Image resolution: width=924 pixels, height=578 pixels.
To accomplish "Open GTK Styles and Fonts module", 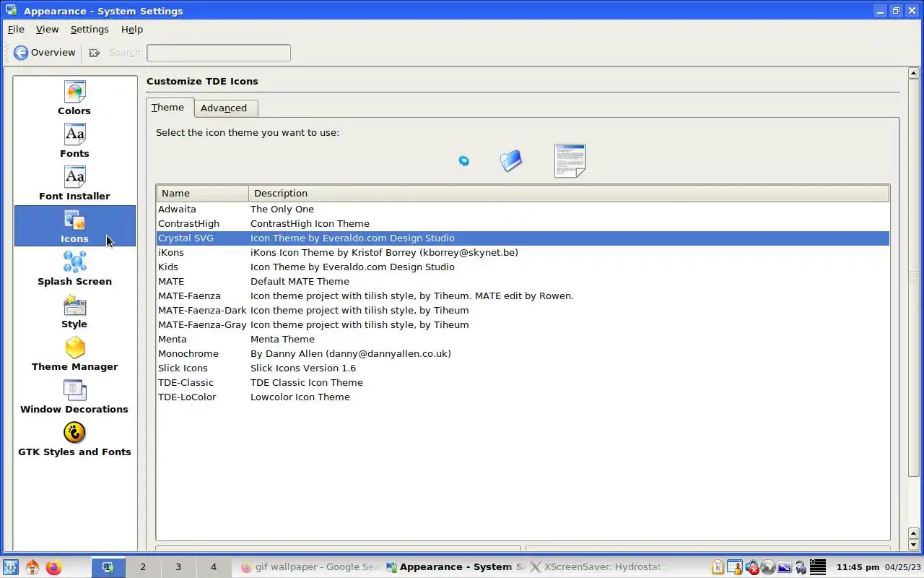I will click(x=74, y=439).
